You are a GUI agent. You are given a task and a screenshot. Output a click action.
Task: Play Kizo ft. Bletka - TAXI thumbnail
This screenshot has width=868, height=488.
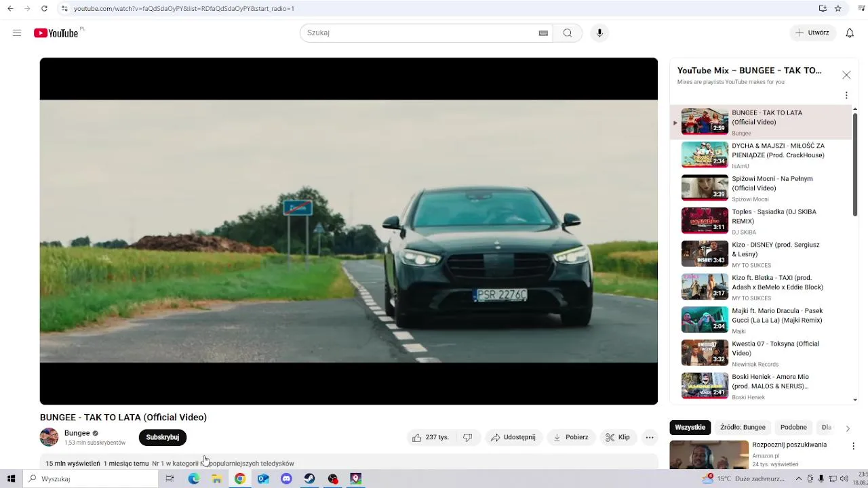click(x=705, y=287)
